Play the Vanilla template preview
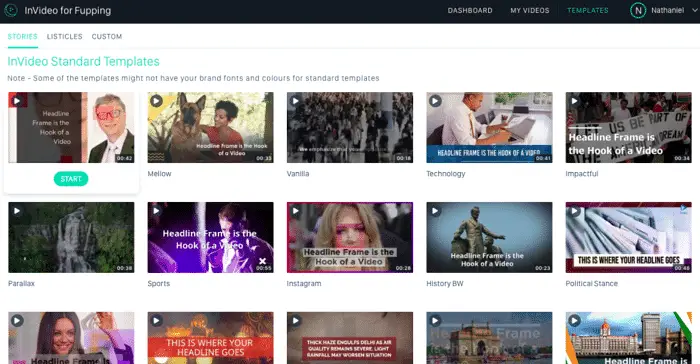This screenshot has width=700, height=364. coord(296,101)
